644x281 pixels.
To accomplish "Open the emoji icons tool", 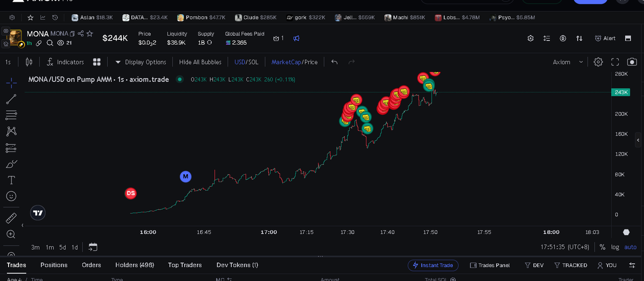I will (x=11, y=196).
